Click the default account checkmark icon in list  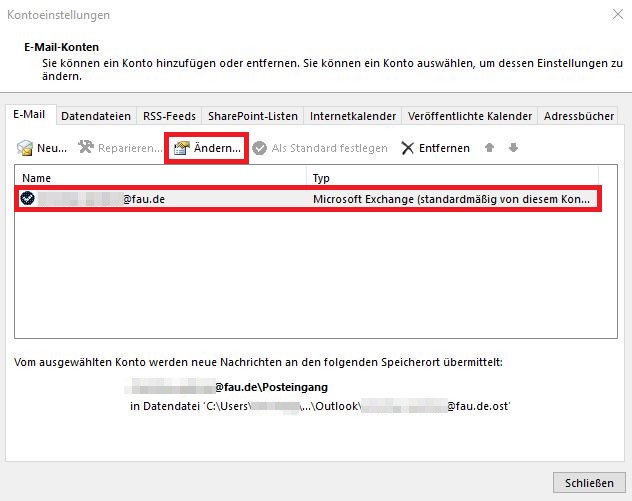click(x=28, y=199)
